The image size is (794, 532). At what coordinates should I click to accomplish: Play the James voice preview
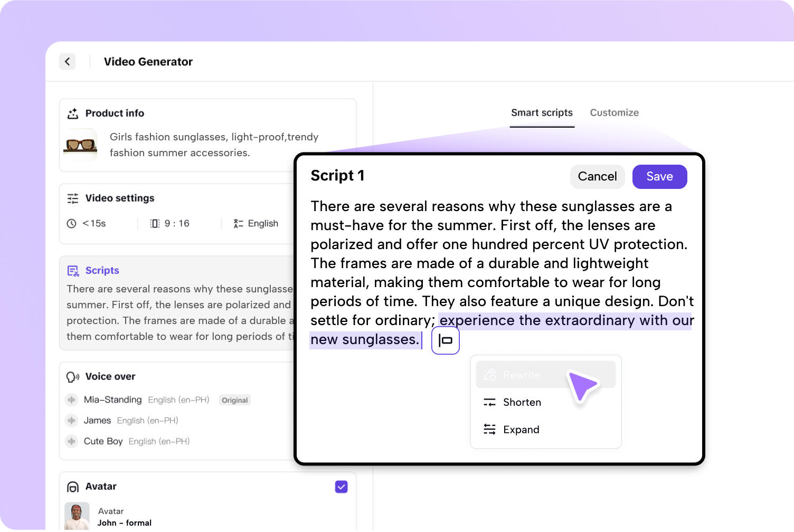[71, 421]
